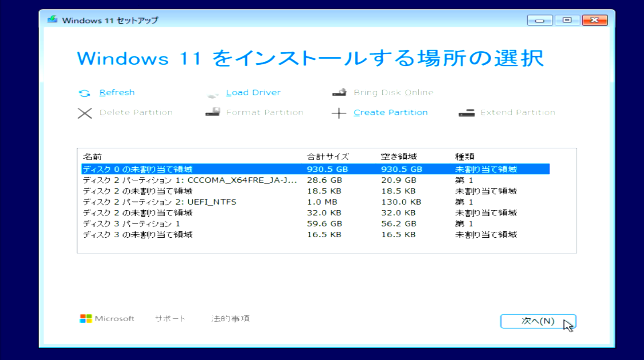This screenshot has width=644, height=360.
Task: Click the 1.0 MB total size cell
Action: coord(322,202)
